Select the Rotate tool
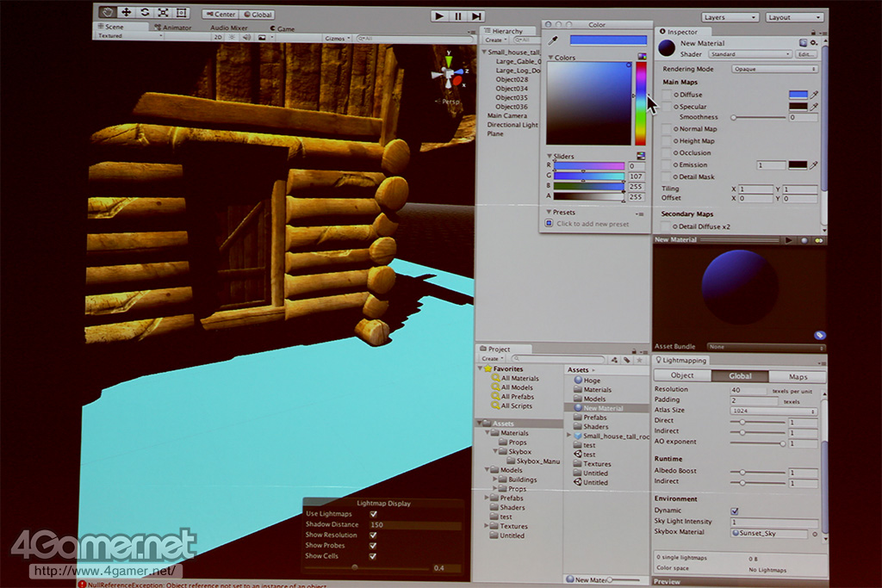The image size is (882, 588). point(145,12)
